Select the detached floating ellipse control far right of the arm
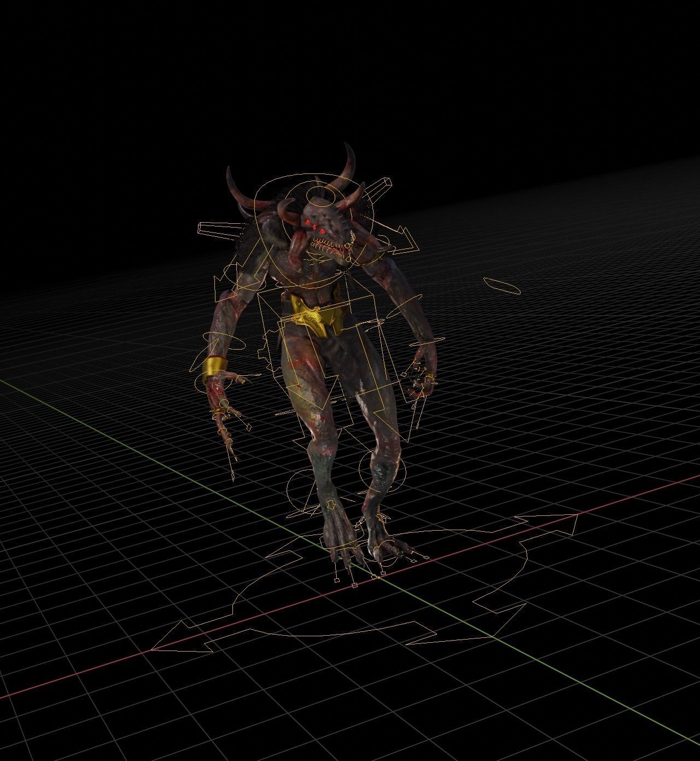 click(x=501, y=286)
